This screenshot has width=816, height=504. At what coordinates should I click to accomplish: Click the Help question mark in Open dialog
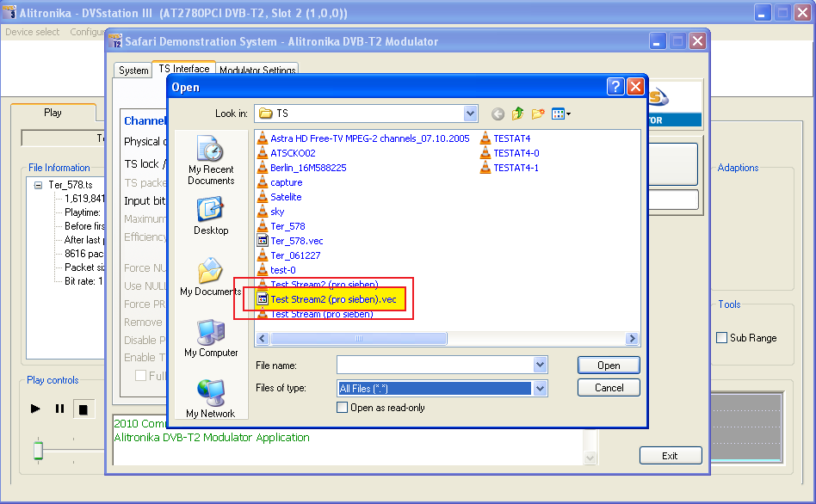[x=615, y=86]
